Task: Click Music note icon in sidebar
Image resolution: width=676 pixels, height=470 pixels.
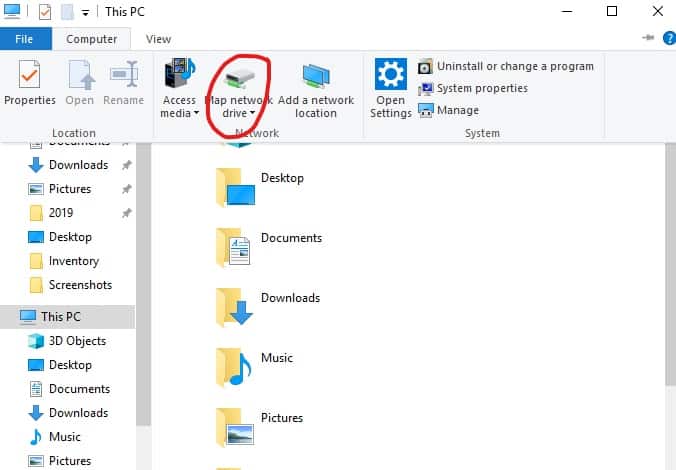Action: [x=35, y=437]
